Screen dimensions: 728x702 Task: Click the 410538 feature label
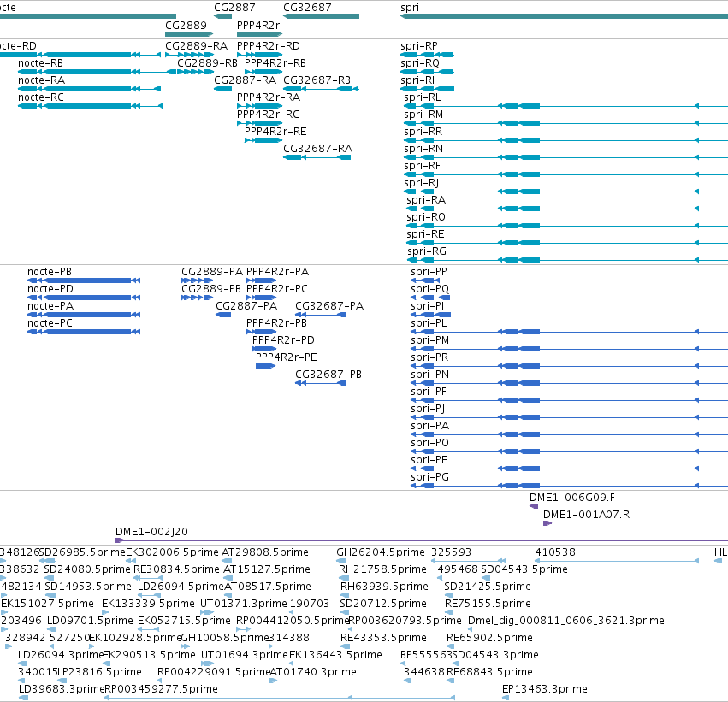point(555,552)
